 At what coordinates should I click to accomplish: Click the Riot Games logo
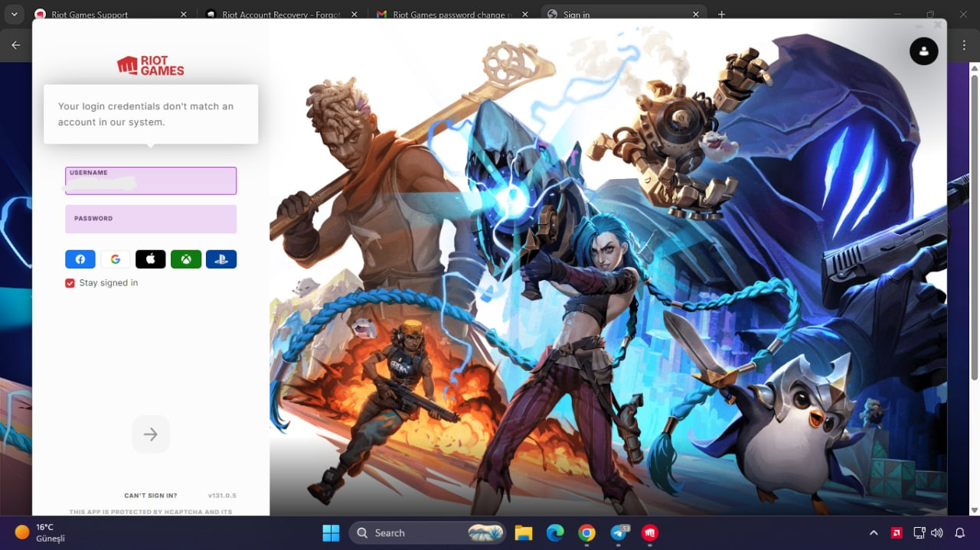(x=151, y=66)
